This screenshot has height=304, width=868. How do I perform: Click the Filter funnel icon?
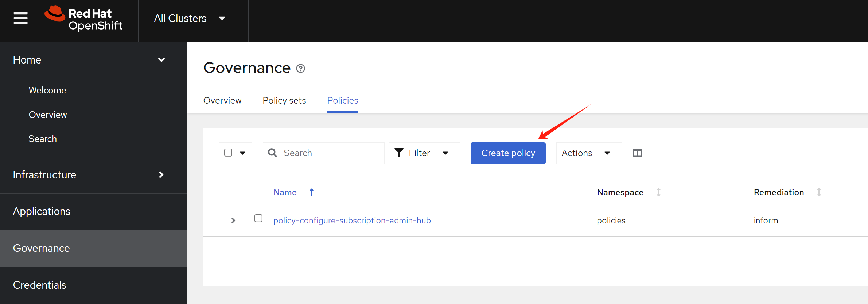point(399,153)
